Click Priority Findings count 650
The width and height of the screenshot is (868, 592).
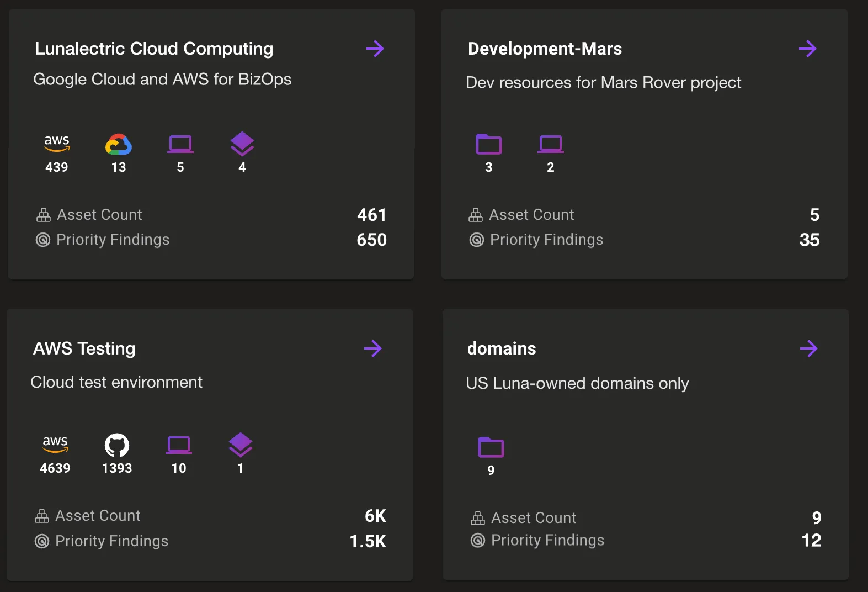coord(371,240)
